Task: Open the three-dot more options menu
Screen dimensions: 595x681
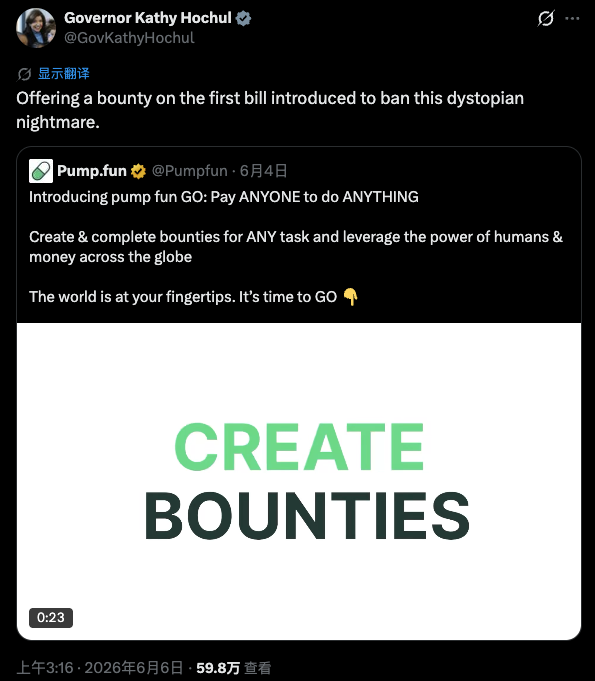Action: [572, 18]
